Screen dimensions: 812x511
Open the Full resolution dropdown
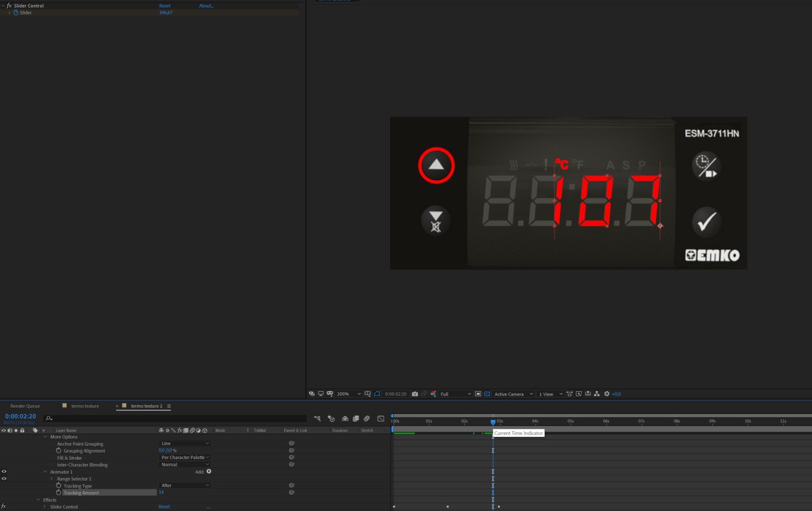(456, 394)
